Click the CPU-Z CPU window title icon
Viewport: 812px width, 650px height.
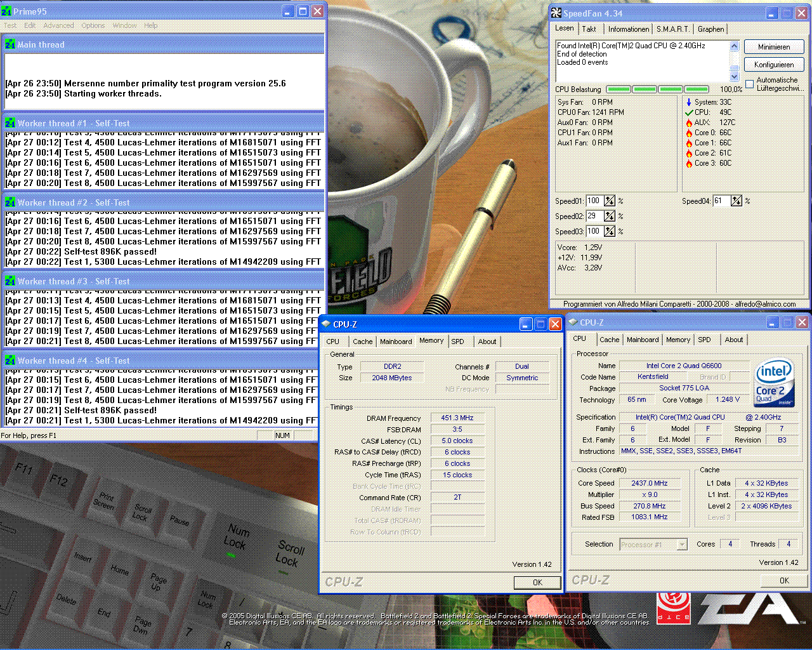click(573, 322)
